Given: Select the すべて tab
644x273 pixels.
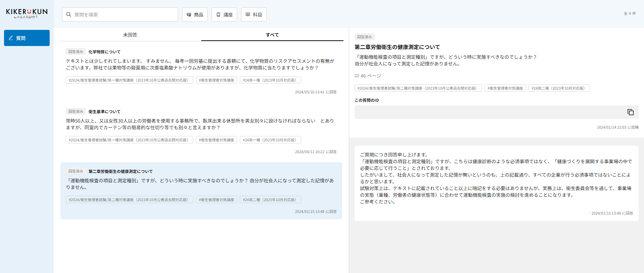Looking at the screenshot, I should tap(272, 35).
